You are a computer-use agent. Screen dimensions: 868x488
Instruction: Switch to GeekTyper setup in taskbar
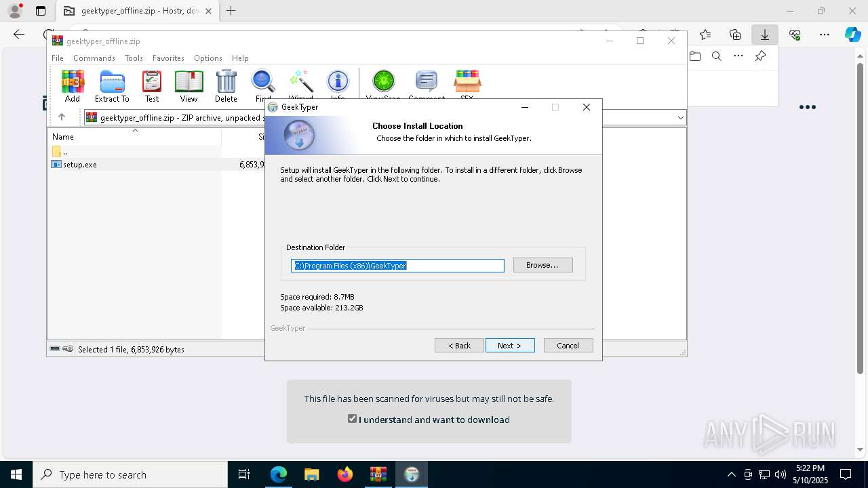(x=411, y=474)
